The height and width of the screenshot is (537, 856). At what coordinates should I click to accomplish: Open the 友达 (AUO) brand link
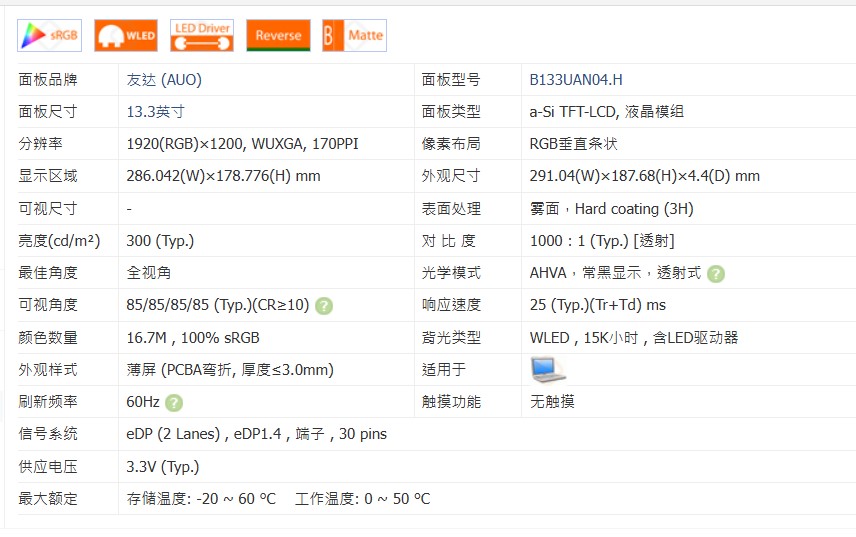164,80
